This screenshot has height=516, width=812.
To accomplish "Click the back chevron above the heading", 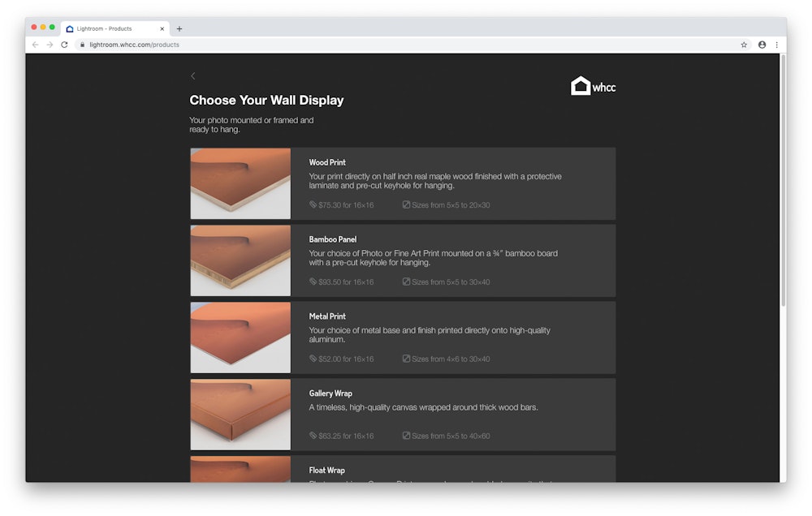I will (192, 76).
